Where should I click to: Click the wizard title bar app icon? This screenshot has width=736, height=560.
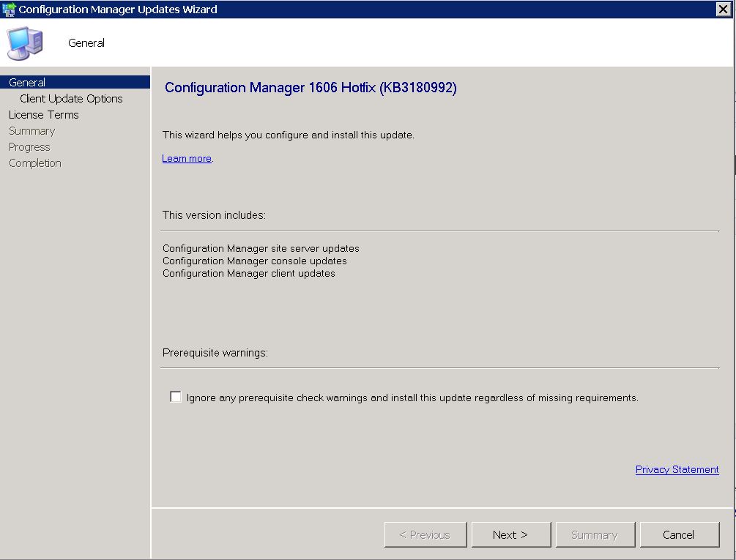[9, 9]
